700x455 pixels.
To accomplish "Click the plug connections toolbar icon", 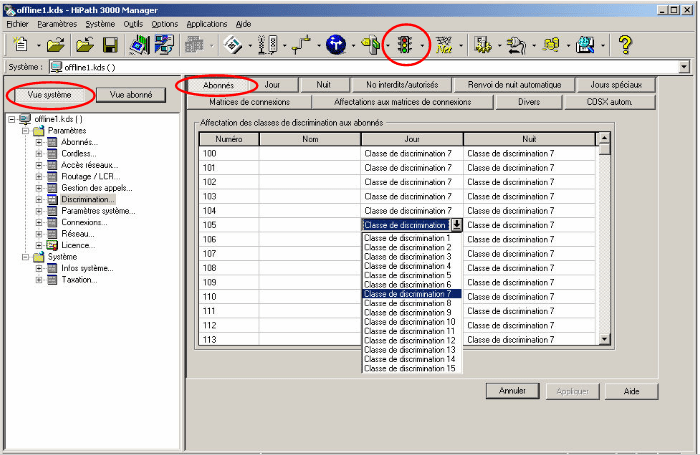I will (x=517, y=45).
